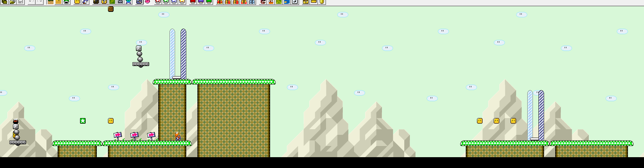
Task: Select the goal tape on the left gate
Action: [x=177, y=78]
